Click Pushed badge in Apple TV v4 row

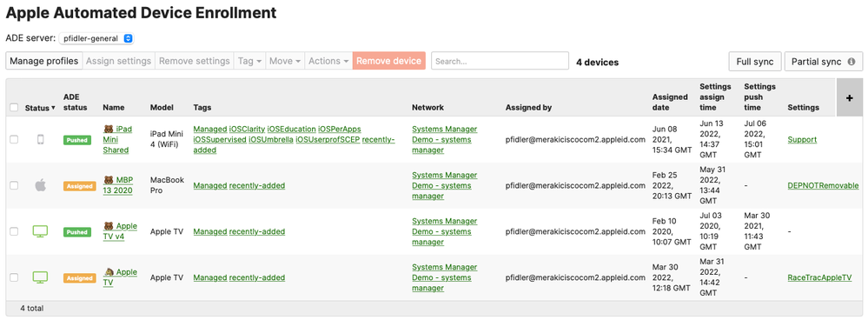point(77,232)
